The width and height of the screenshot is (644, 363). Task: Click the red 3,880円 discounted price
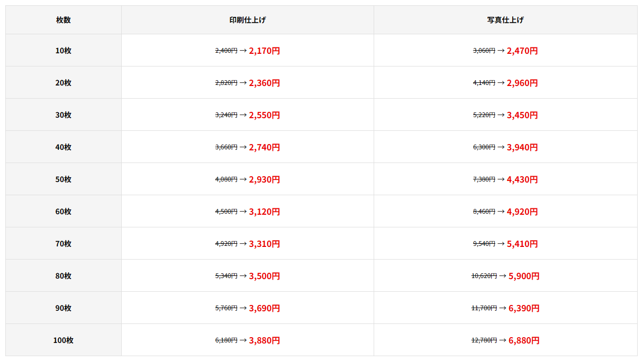[265, 341]
